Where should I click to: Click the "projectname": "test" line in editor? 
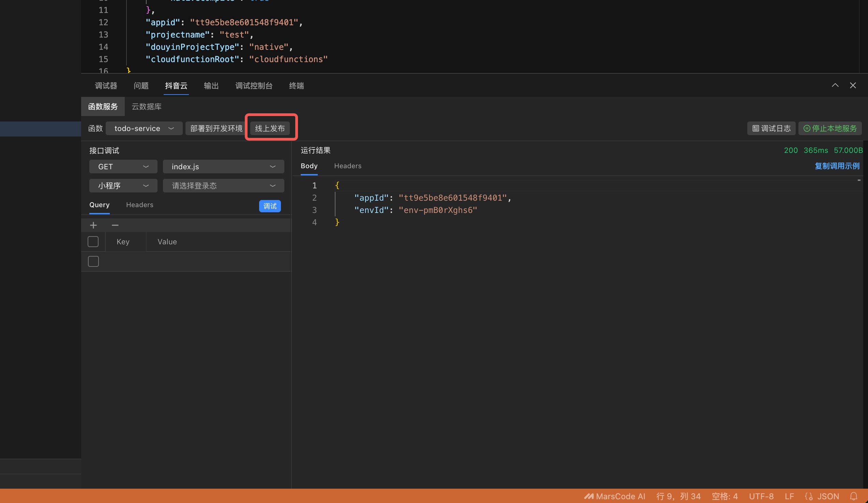(x=199, y=34)
